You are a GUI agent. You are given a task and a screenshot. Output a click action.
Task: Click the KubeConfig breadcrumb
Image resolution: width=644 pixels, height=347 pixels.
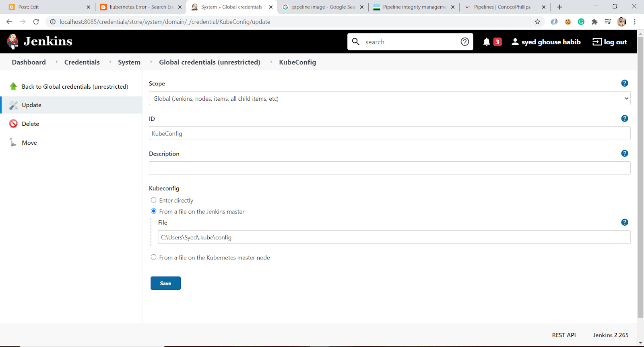[x=297, y=62]
